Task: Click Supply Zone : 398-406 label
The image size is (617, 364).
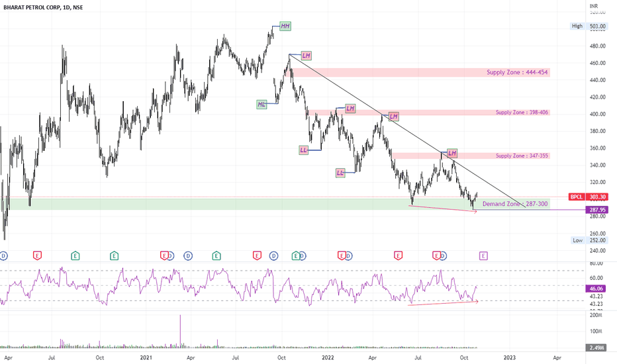Action: point(522,113)
